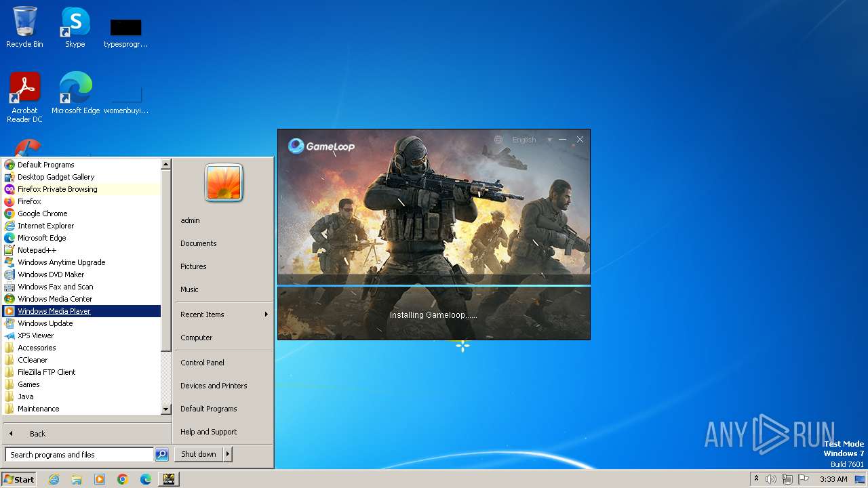Close the GameLoop installer window

pyautogui.click(x=580, y=140)
